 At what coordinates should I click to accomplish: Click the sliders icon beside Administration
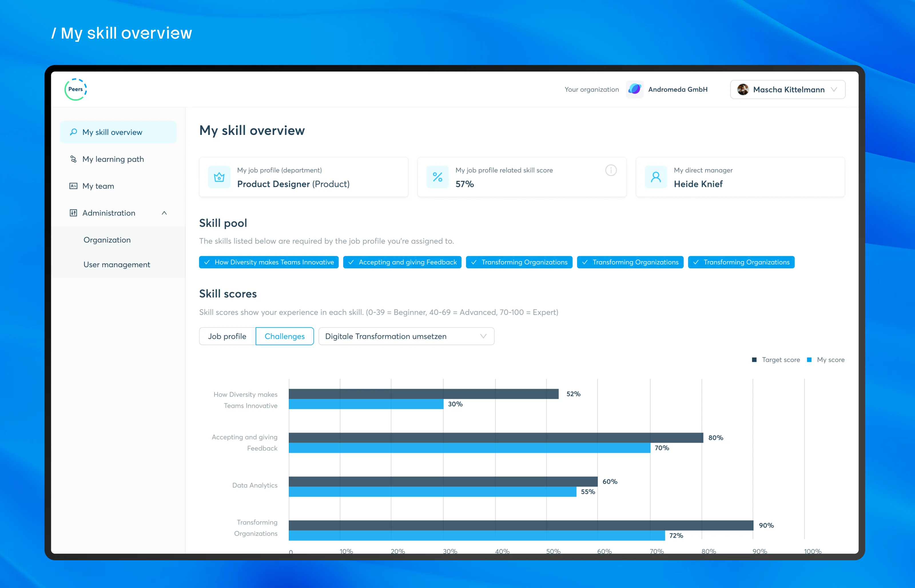(73, 213)
